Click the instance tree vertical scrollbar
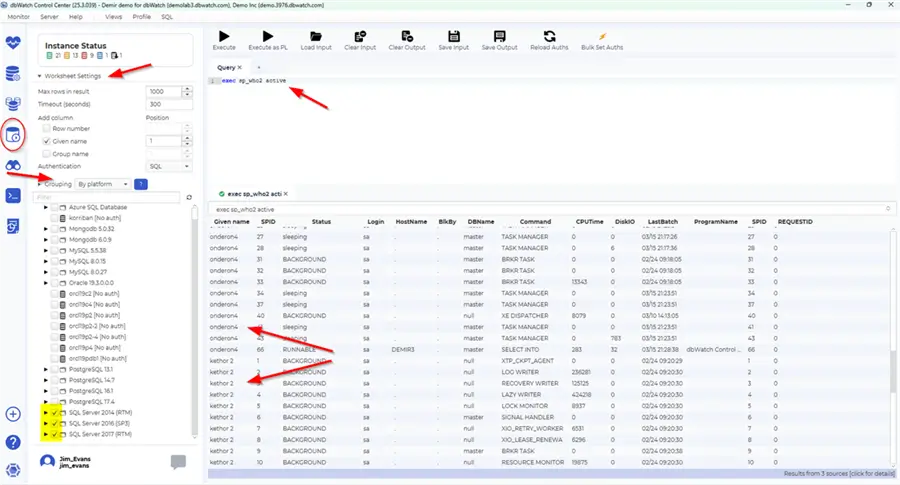Screen dimensions: 900x485 tap(195, 321)
